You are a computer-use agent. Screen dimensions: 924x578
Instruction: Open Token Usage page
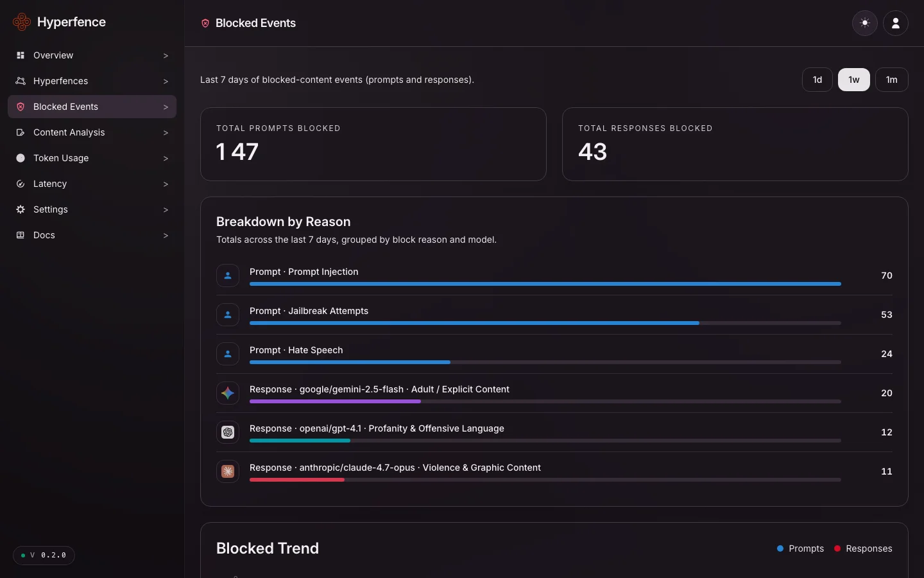pyautogui.click(x=92, y=158)
